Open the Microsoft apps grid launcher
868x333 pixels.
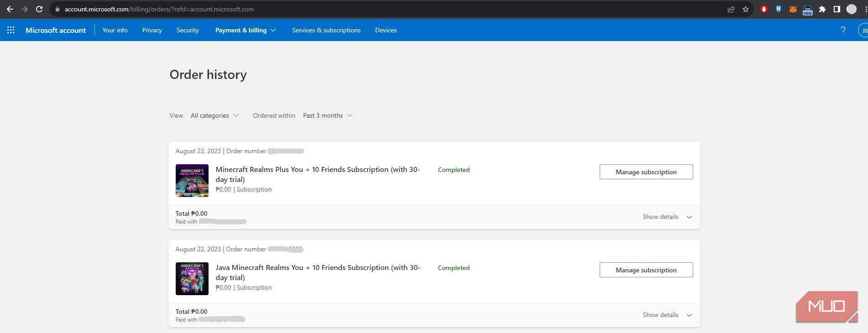click(11, 30)
